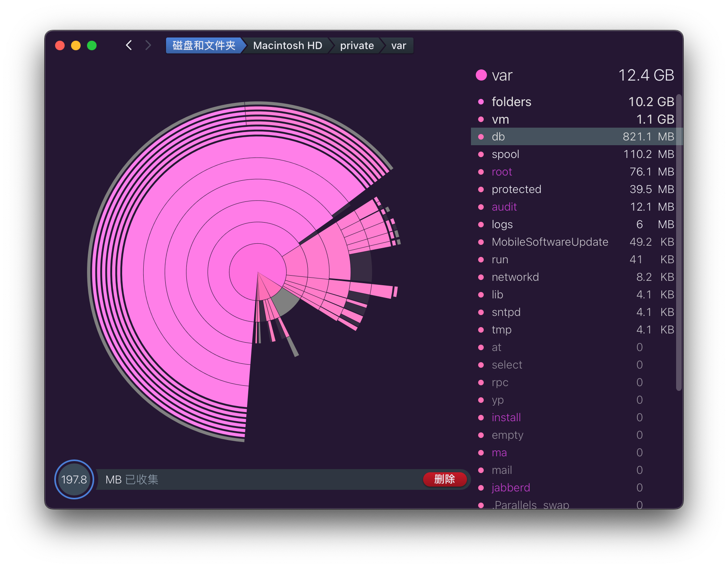Click the folder list vertical scrollbar
This screenshot has width=728, height=568.
pyautogui.click(x=679, y=242)
